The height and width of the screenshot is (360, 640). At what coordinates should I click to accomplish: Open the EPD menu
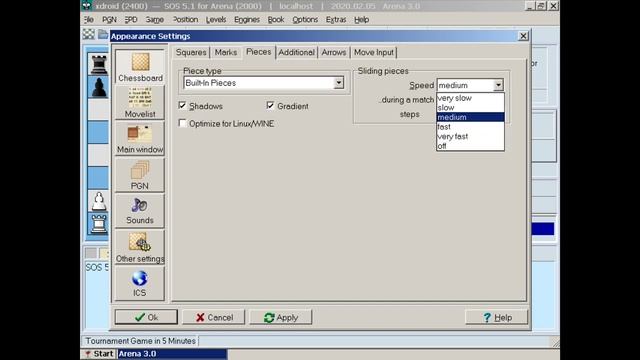click(x=131, y=20)
